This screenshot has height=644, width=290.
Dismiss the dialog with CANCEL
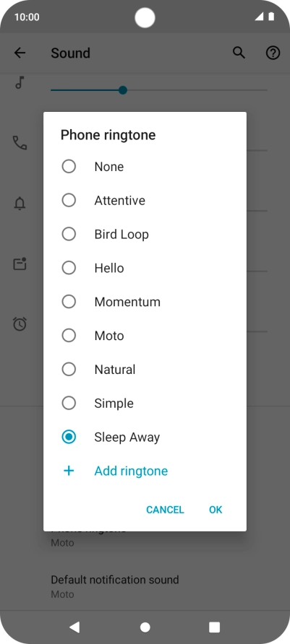(165, 510)
